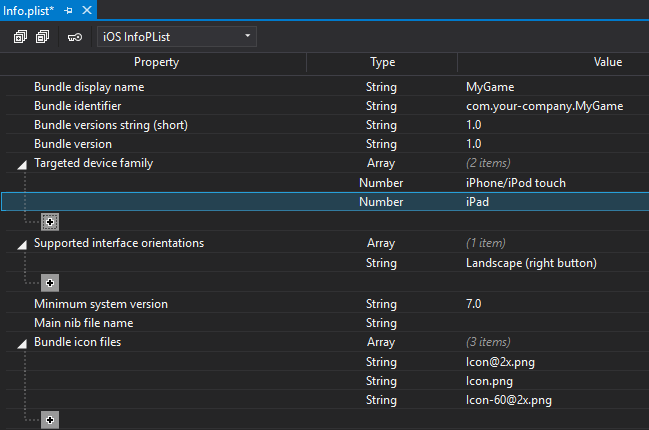649x430 pixels.
Task: Click the Value column header
Action: pyautogui.click(x=607, y=62)
